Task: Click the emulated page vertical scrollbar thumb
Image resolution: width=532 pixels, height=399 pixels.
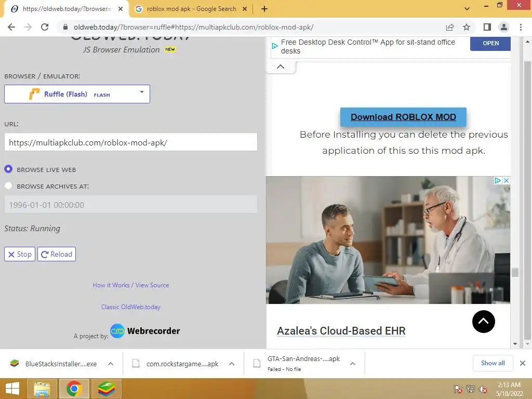Action: point(515,272)
